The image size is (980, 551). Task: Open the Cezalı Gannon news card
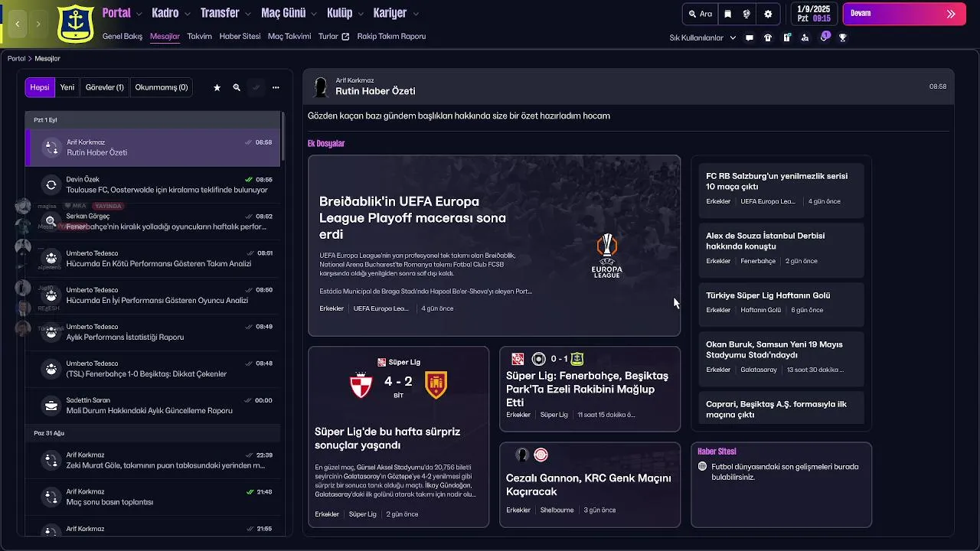point(590,484)
